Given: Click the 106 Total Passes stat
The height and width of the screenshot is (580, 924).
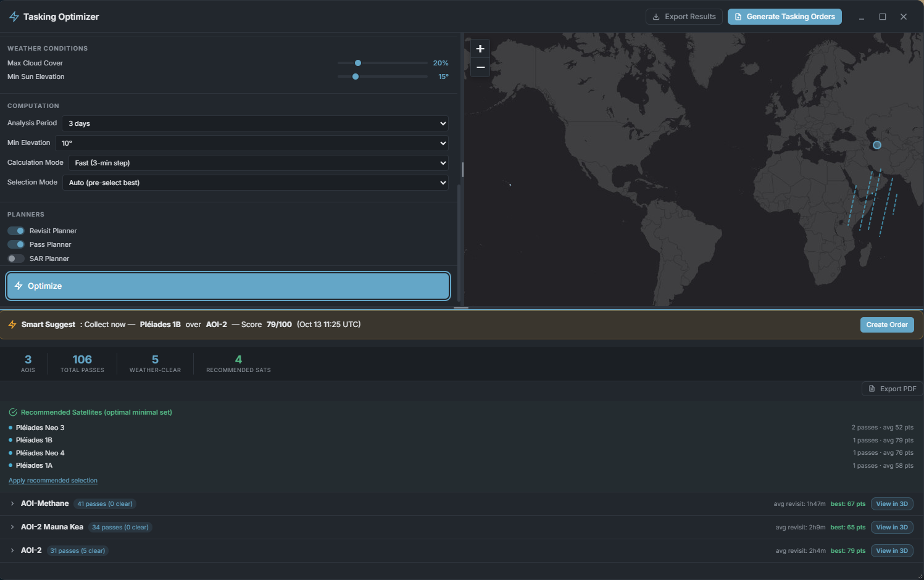Looking at the screenshot, I should (x=82, y=363).
